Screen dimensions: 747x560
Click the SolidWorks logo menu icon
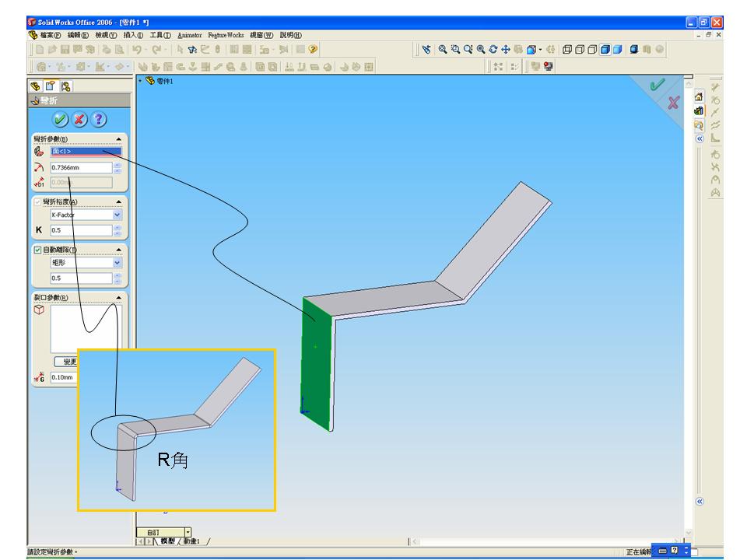click(x=33, y=35)
